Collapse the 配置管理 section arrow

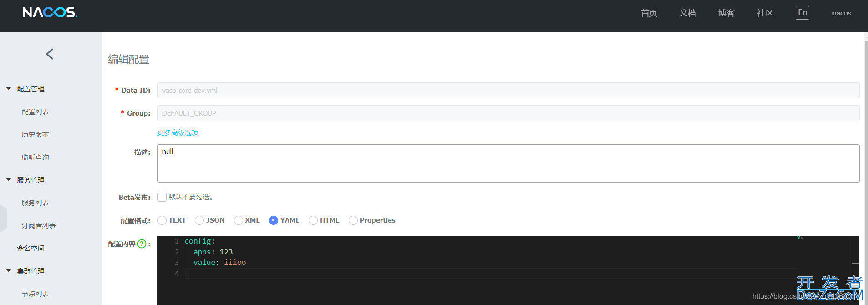pyautogui.click(x=8, y=89)
